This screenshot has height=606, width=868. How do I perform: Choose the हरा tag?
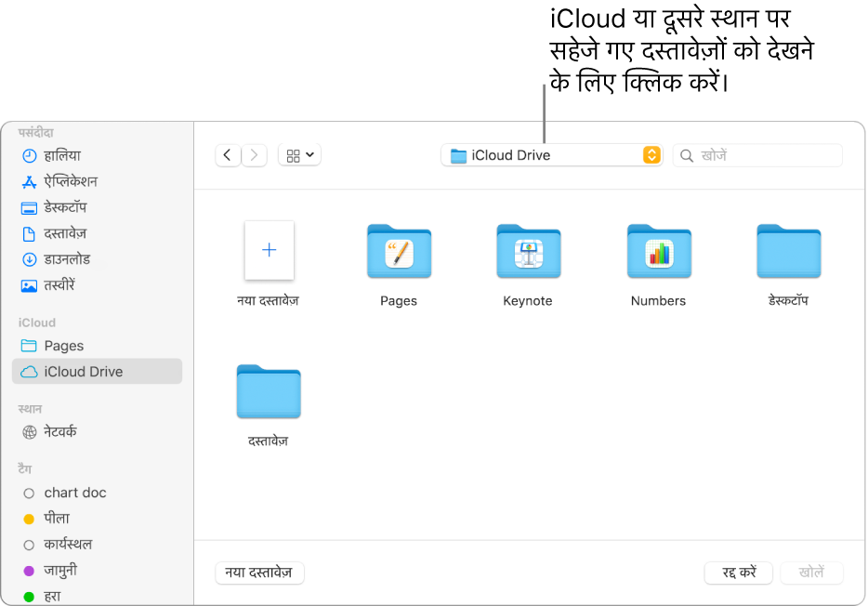[98, 596]
